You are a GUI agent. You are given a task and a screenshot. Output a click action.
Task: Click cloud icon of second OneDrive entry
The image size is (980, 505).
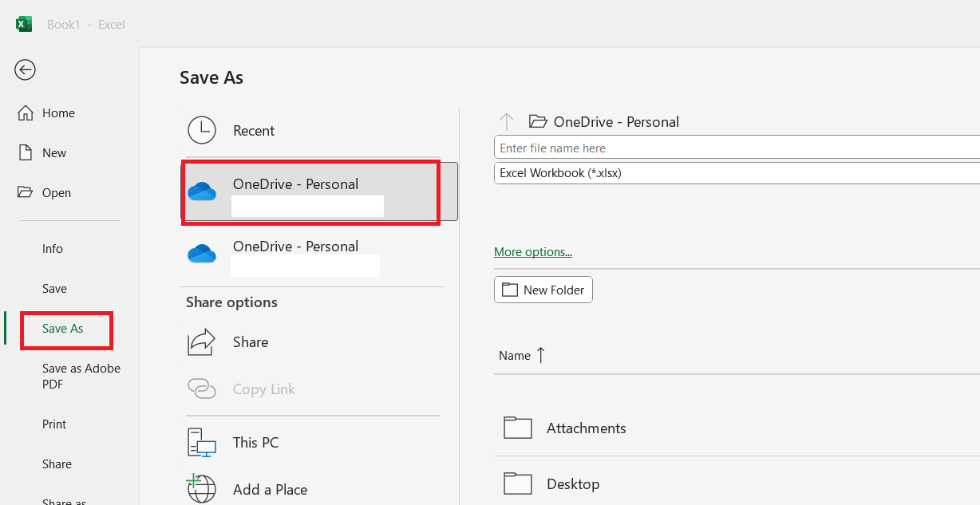202,254
